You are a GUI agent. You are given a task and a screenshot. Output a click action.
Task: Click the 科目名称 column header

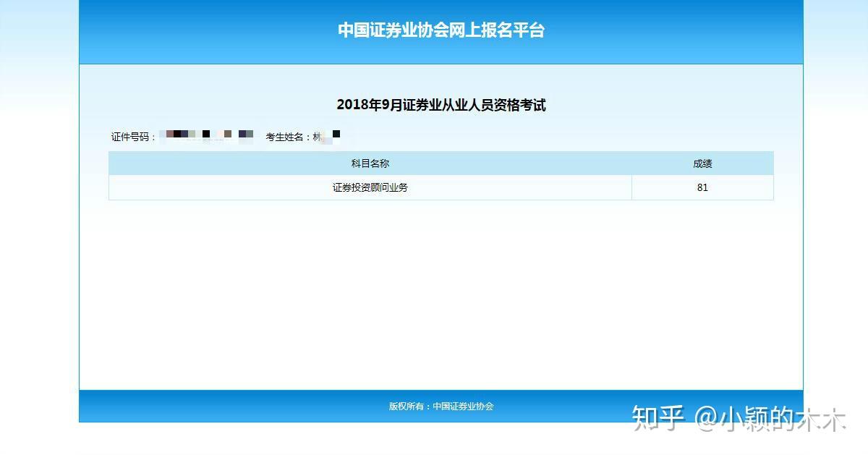(370, 163)
